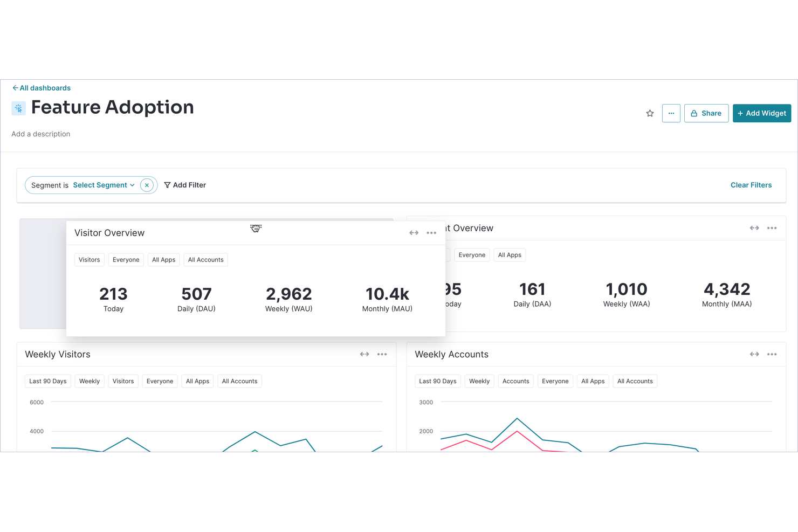Remove the Segment filter with X

coord(147,185)
